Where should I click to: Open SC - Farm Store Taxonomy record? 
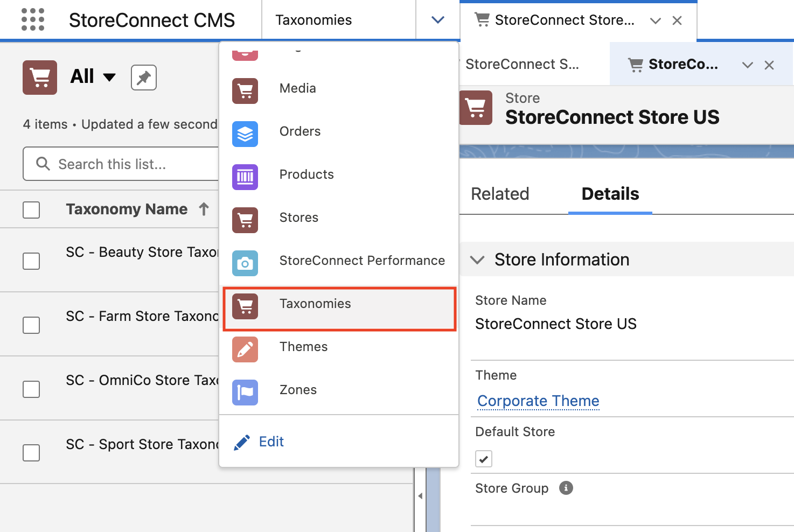[142, 316]
